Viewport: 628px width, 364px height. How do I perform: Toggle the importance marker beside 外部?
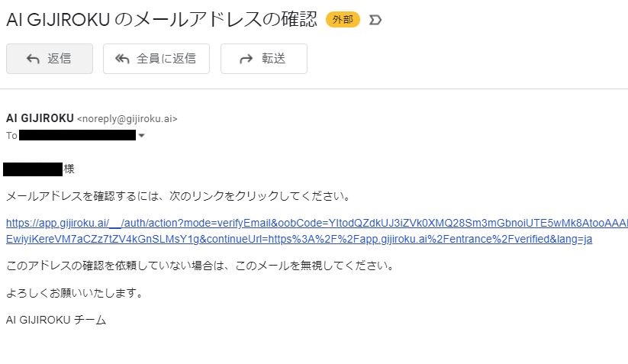[x=375, y=20]
